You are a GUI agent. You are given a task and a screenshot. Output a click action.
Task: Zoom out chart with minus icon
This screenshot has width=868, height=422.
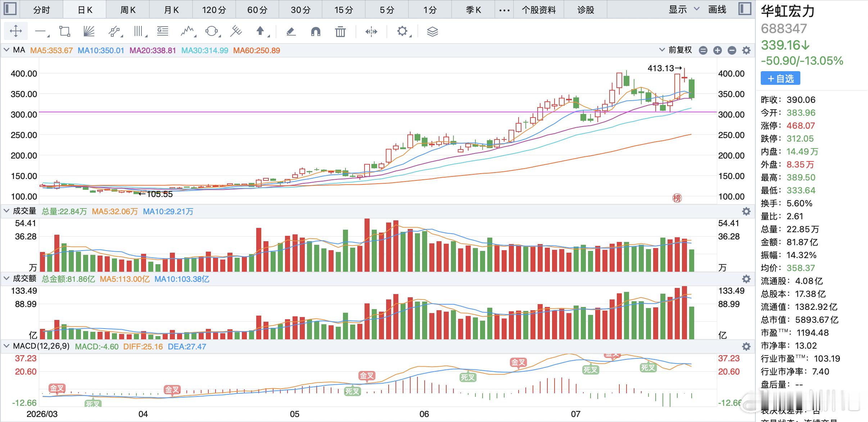(732, 50)
